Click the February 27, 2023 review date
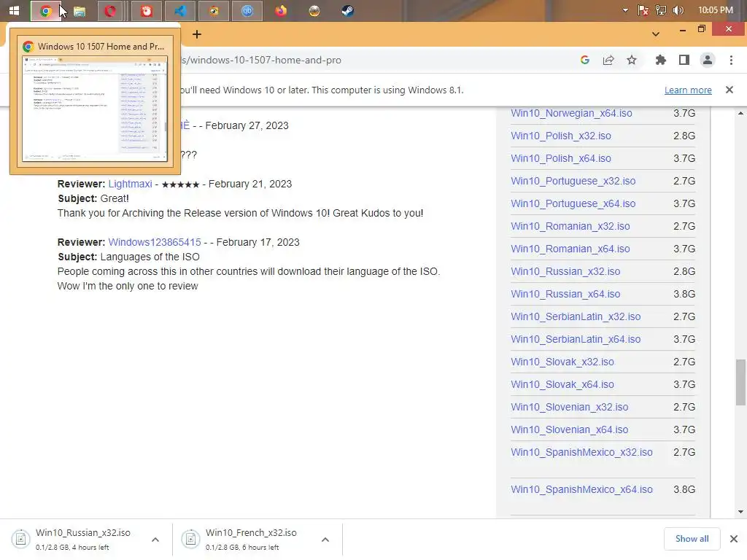 [247, 125]
